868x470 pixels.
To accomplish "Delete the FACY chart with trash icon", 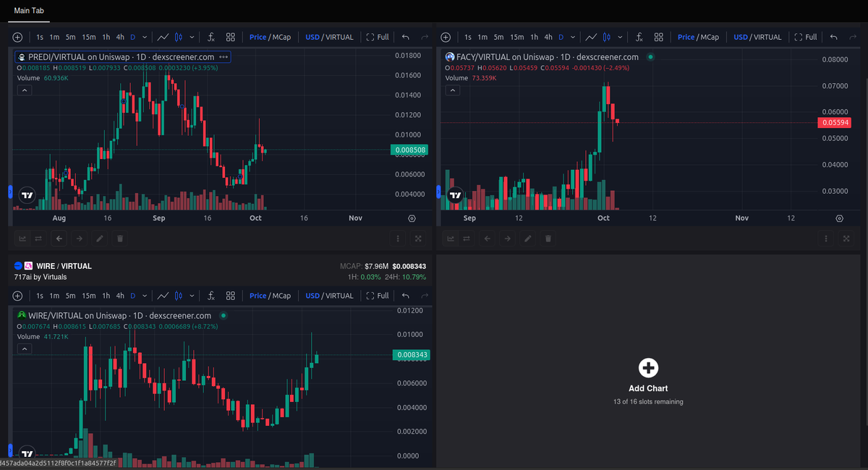I will point(548,238).
